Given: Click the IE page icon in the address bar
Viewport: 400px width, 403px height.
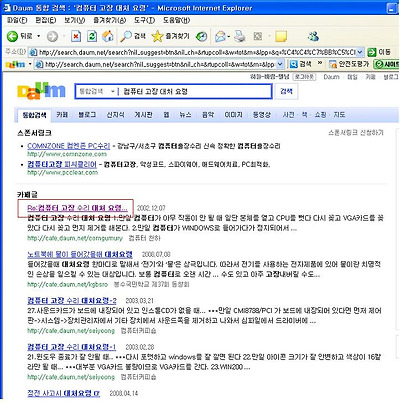Looking at the screenshot, I should pos(33,52).
